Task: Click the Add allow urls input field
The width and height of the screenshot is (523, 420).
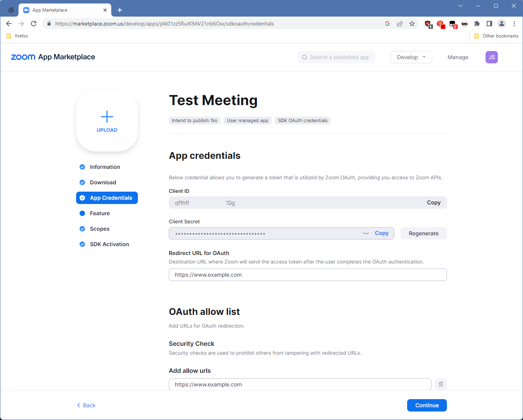Action: (300, 384)
